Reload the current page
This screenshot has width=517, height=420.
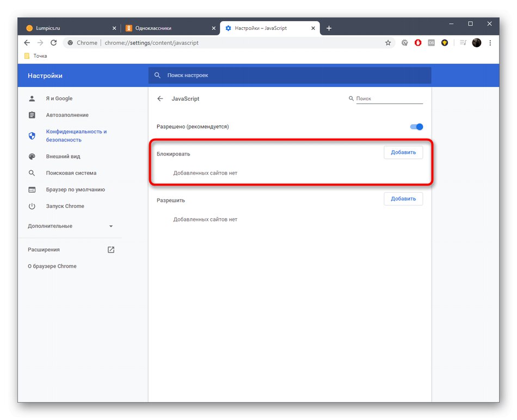click(54, 42)
